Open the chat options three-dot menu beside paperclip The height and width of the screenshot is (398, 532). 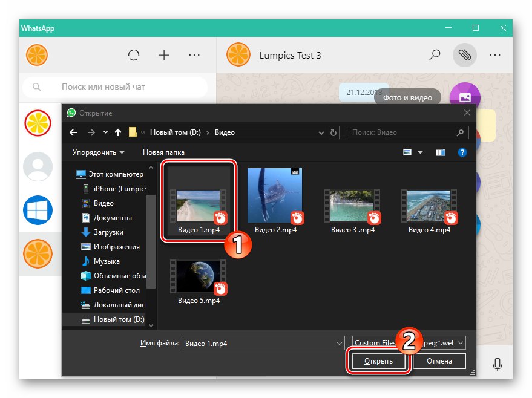coord(494,55)
